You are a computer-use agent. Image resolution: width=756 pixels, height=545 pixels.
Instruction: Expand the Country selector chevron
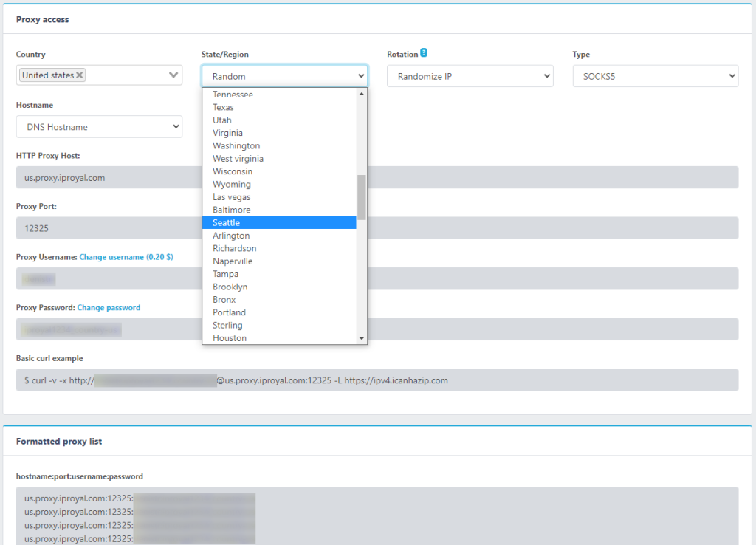(x=173, y=75)
